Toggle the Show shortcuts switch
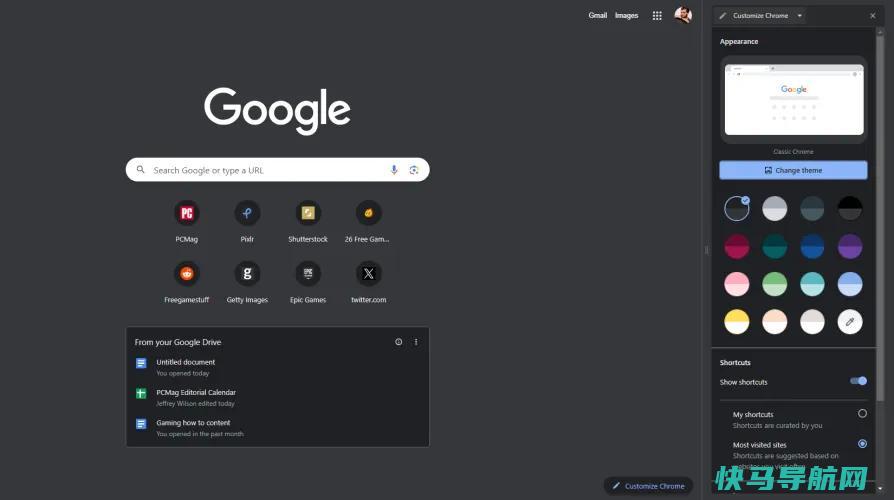Screen dimensions: 894x500 [x=858, y=381]
